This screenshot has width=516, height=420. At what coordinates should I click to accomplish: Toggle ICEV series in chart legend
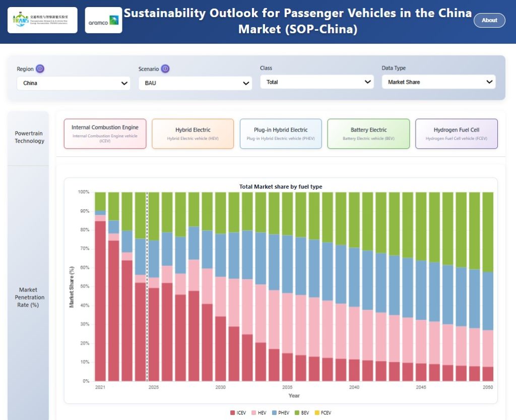pyautogui.click(x=239, y=412)
